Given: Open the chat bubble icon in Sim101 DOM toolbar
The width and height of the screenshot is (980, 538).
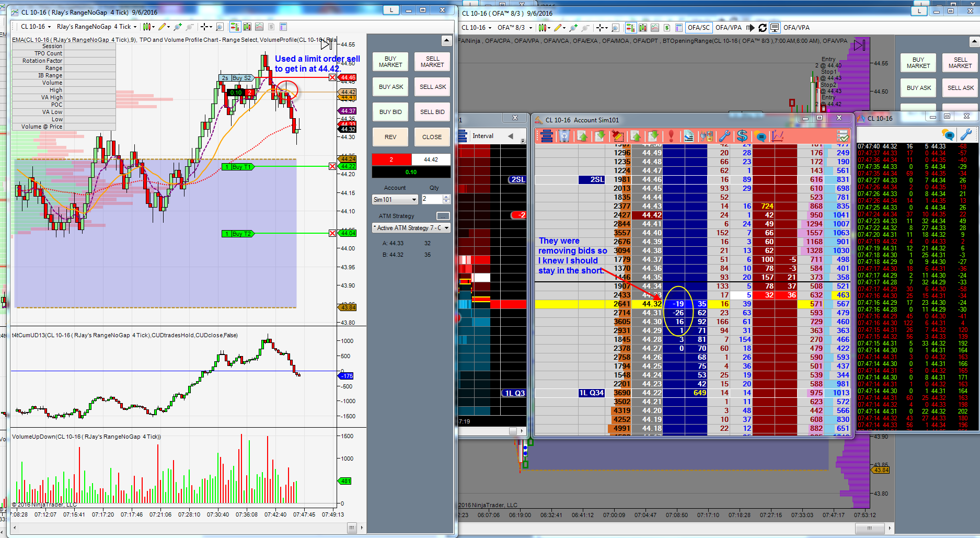Looking at the screenshot, I should click(x=760, y=136).
